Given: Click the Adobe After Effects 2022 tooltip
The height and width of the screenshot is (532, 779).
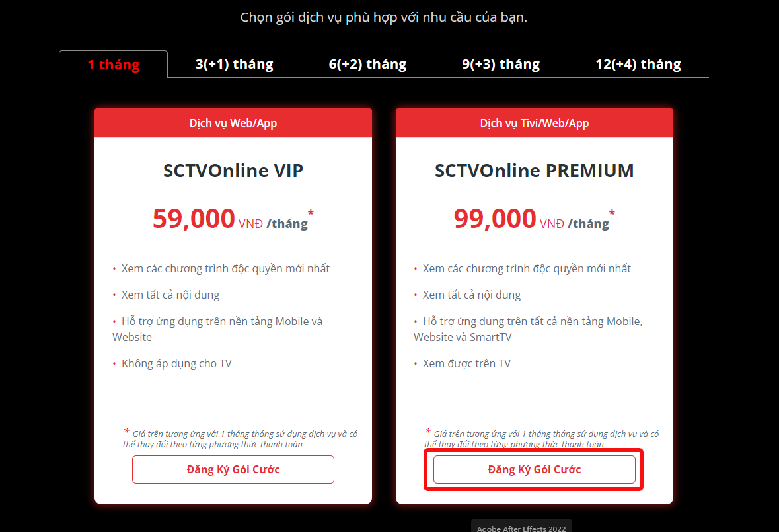Looking at the screenshot, I should point(522,527).
